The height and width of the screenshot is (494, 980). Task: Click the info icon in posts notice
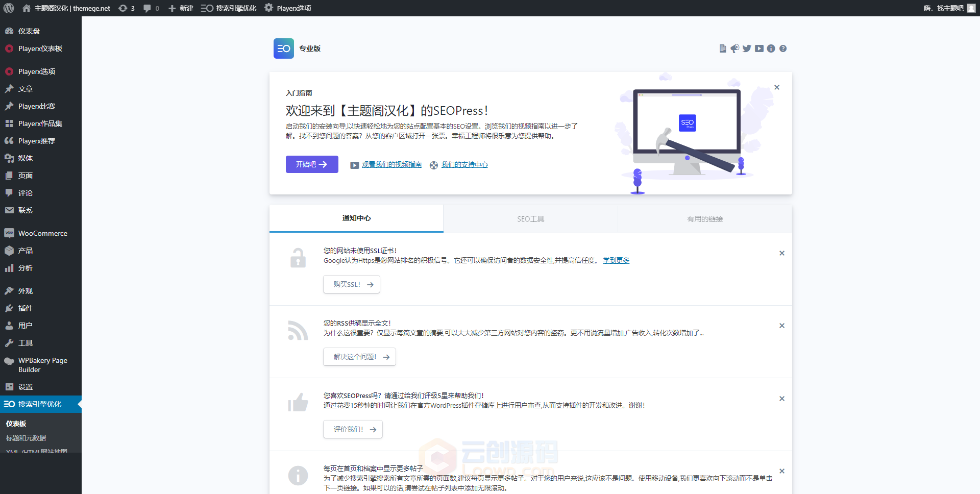[298, 476]
